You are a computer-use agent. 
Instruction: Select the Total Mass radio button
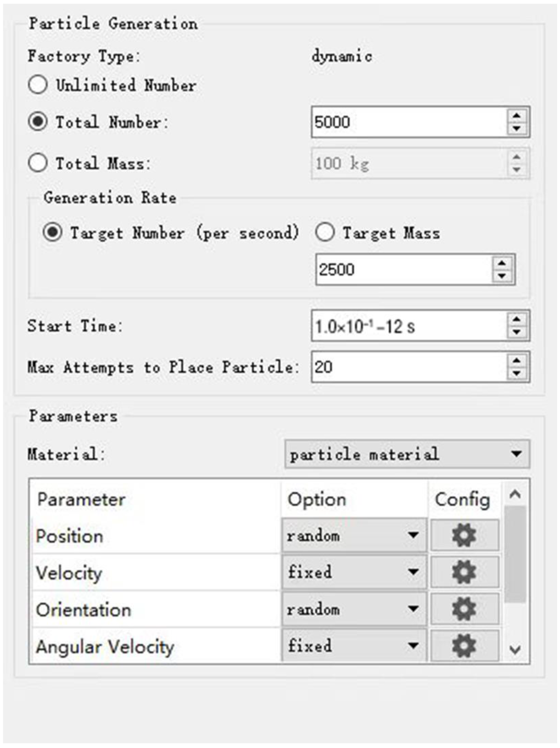tap(38, 163)
